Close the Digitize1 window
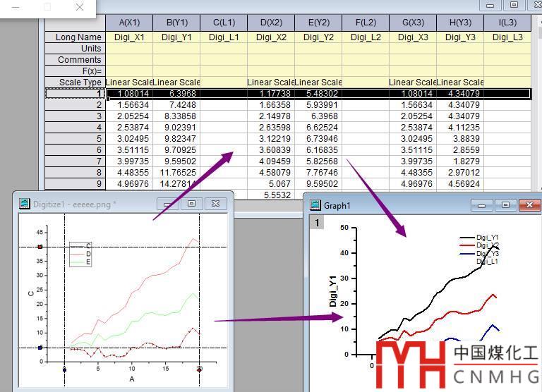This screenshot has width=542, height=392. point(215,204)
